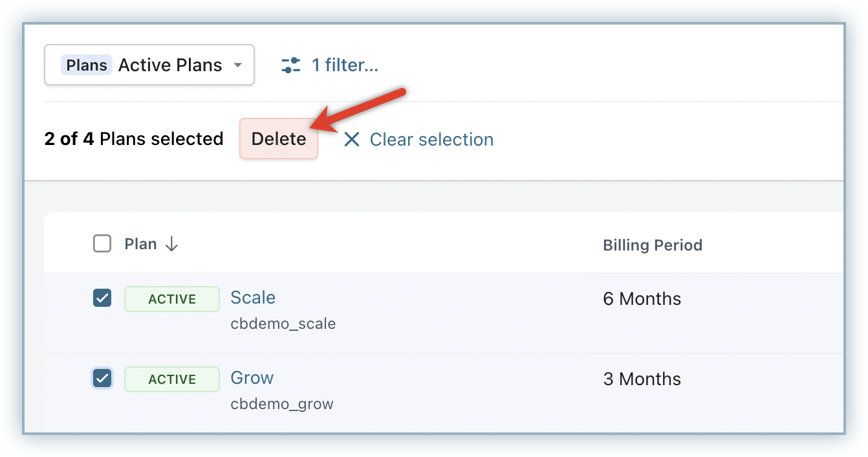Screen dimensions: 868x457
Task: Delete the selected plans
Action: [279, 139]
